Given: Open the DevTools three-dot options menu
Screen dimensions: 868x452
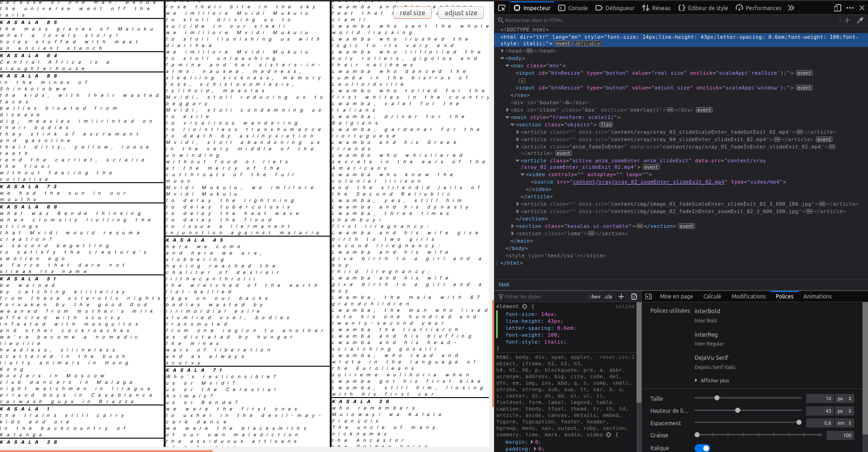Looking at the screenshot, I should tap(850, 8).
